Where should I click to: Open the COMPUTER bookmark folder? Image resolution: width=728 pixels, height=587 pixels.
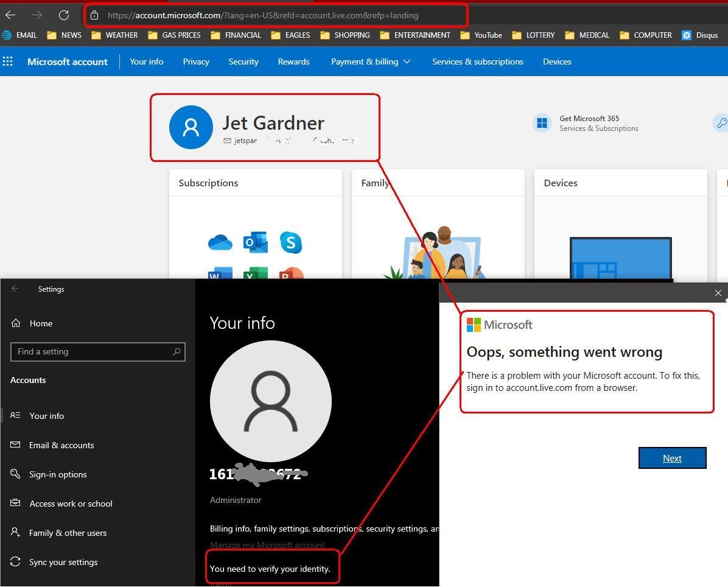(645, 35)
